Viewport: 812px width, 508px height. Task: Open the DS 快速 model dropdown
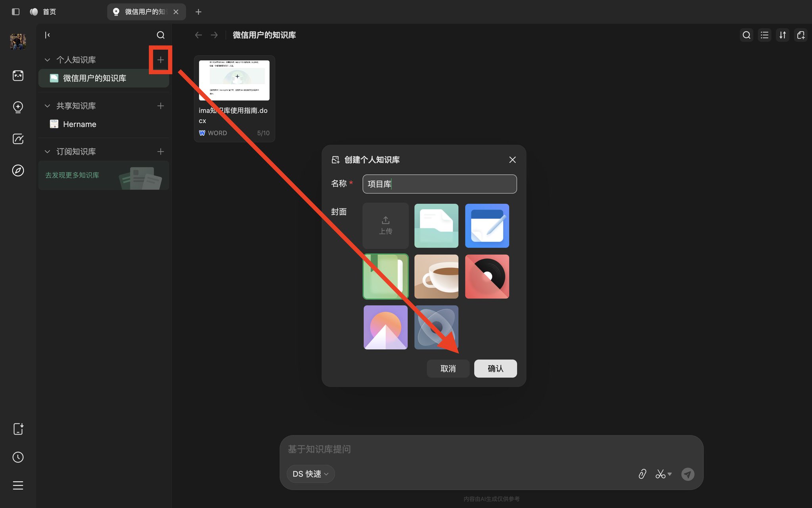310,474
